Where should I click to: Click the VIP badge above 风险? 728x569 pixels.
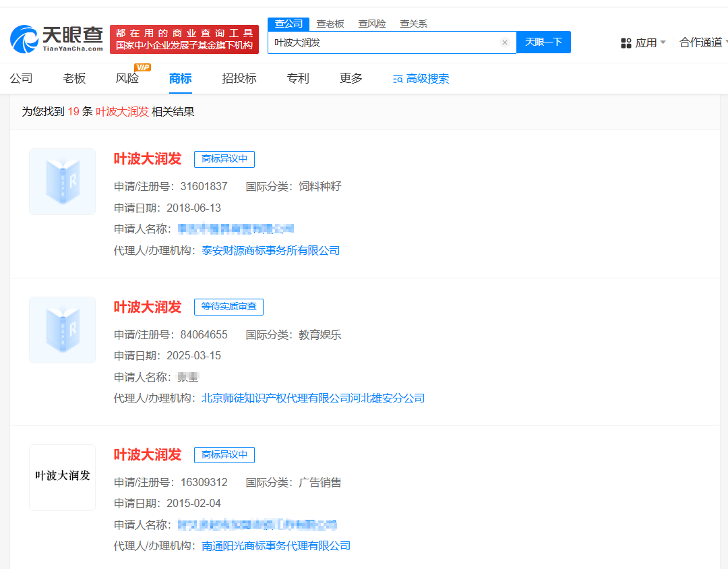142,67
